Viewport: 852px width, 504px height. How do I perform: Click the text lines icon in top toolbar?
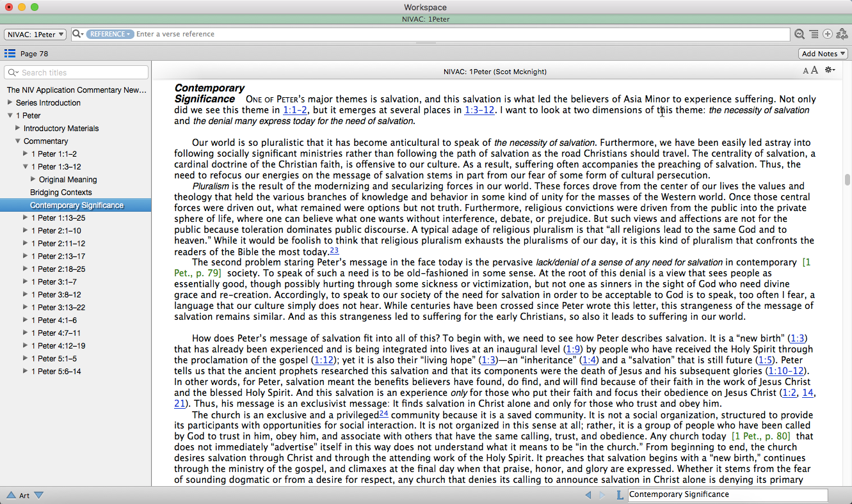pyautogui.click(x=814, y=35)
